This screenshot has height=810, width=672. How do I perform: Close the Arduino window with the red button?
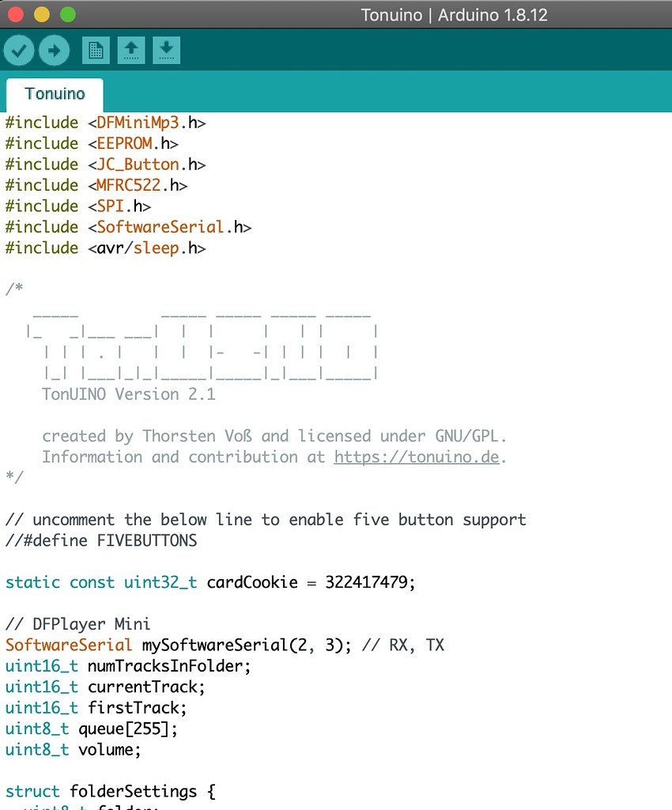click(15, 14)
